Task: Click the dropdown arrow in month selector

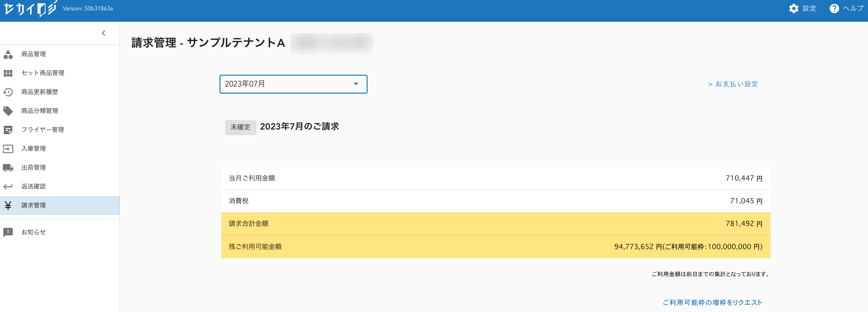Action: pos(356,84)
